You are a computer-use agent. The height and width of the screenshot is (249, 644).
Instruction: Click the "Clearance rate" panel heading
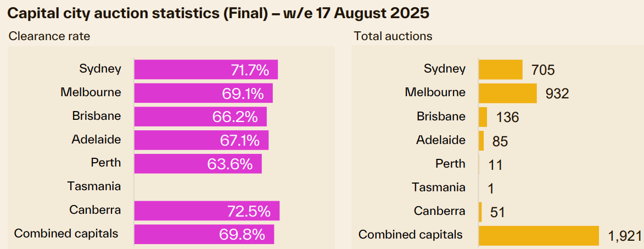coord(49,36)
